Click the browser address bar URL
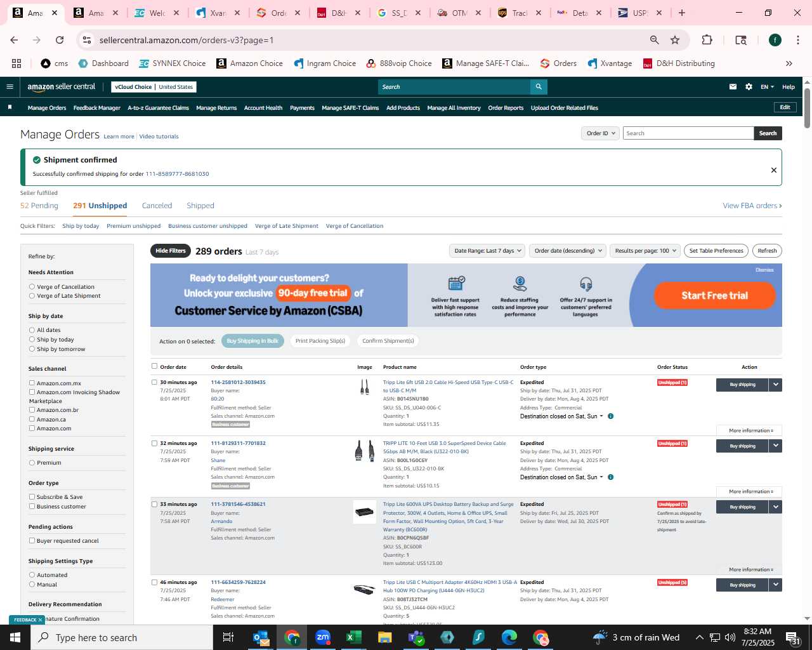 coord(187,40)
